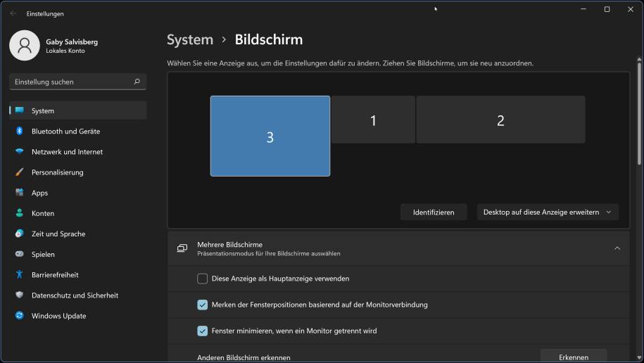Viewport: 644px width, 363px height.
Task: Select display 3 in arrangement
Action: (270, 136)
